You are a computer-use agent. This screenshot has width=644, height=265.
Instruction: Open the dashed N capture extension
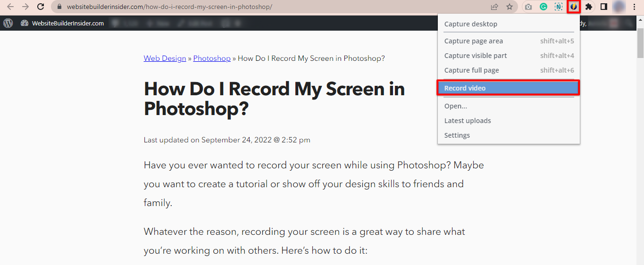tap(559, 7)
